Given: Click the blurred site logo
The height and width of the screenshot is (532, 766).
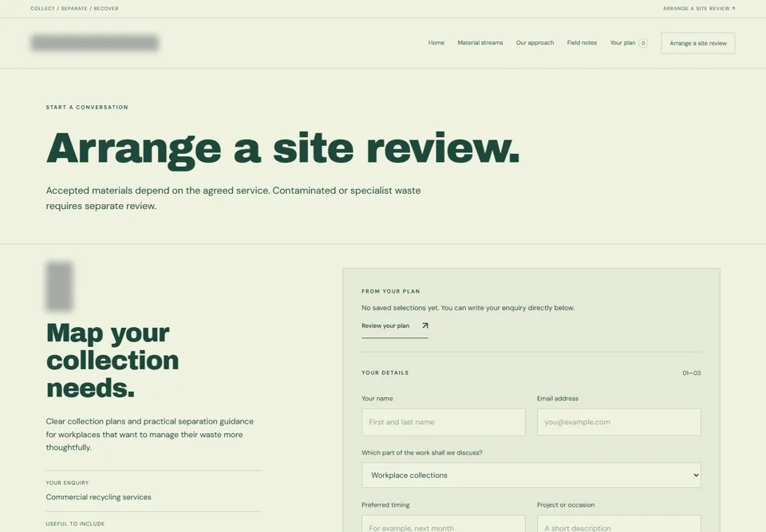Looking at the screenshot, I should pos(94,43).
